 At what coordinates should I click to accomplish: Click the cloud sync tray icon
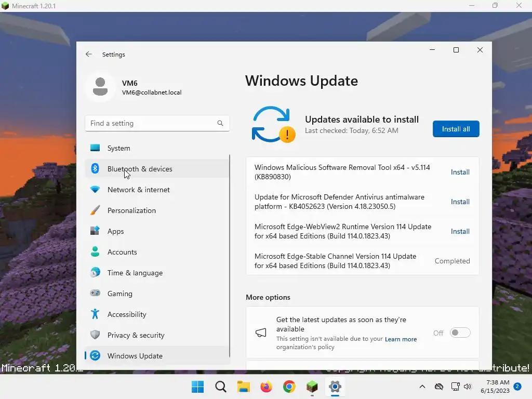click(x=438, y=387)
